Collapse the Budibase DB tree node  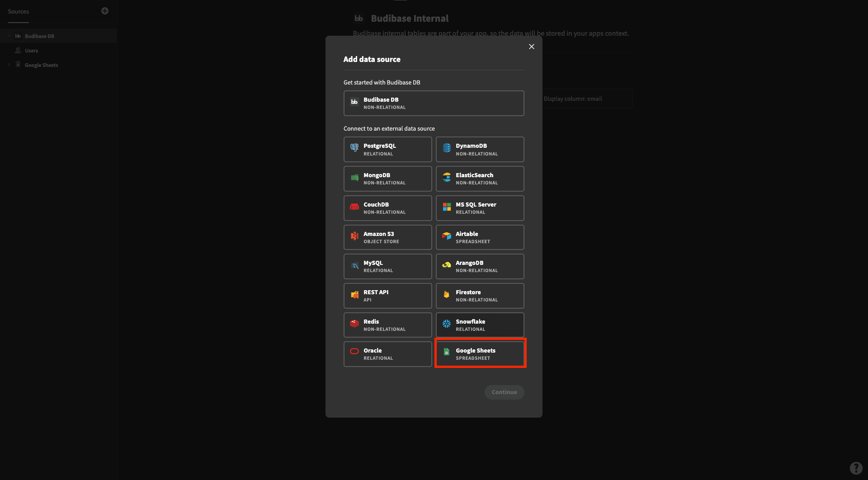pyautogui.click(x=9, y=36)
